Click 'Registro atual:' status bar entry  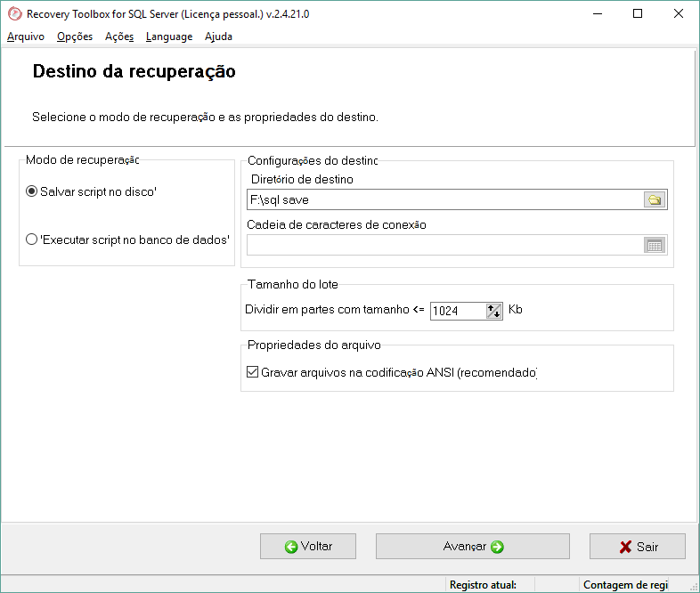[483, 584]
